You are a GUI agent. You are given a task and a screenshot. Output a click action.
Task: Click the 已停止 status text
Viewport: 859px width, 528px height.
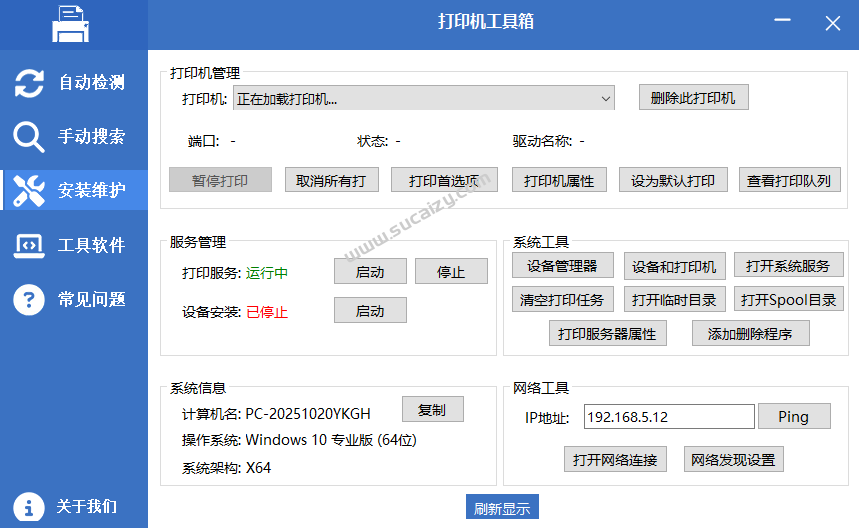click(267, 312)
